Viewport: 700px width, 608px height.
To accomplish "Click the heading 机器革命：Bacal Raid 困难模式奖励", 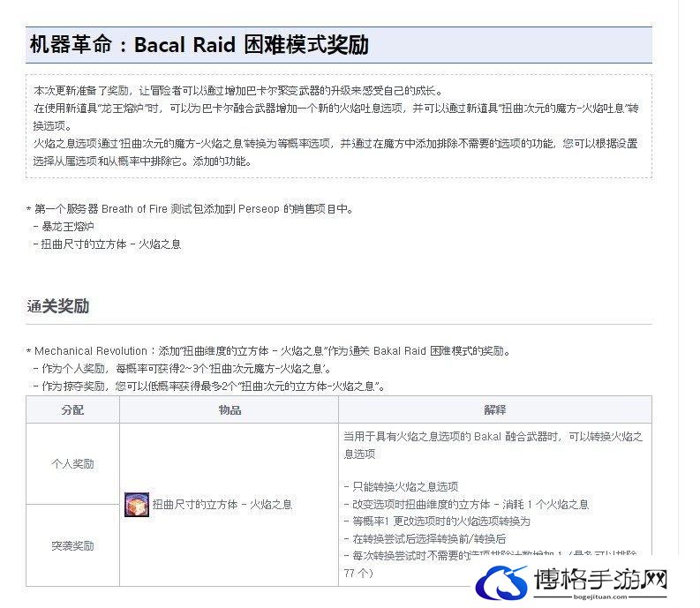I will click(x=199, y=45).
